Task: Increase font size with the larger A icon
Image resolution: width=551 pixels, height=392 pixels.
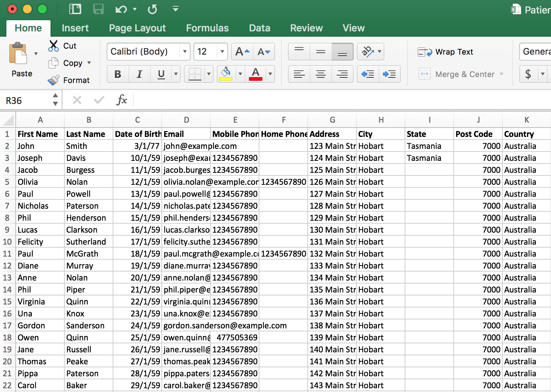Action: (x=242, y=52)
